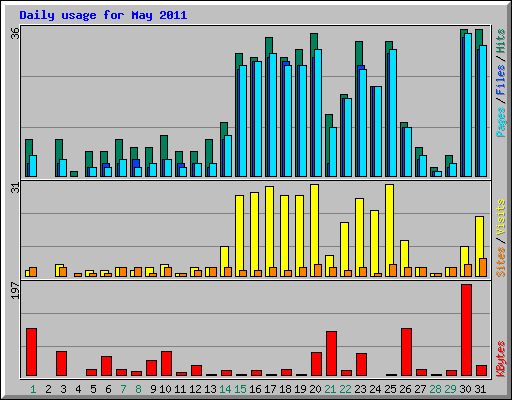Click the 31 visits axis value

pos(15,188)
